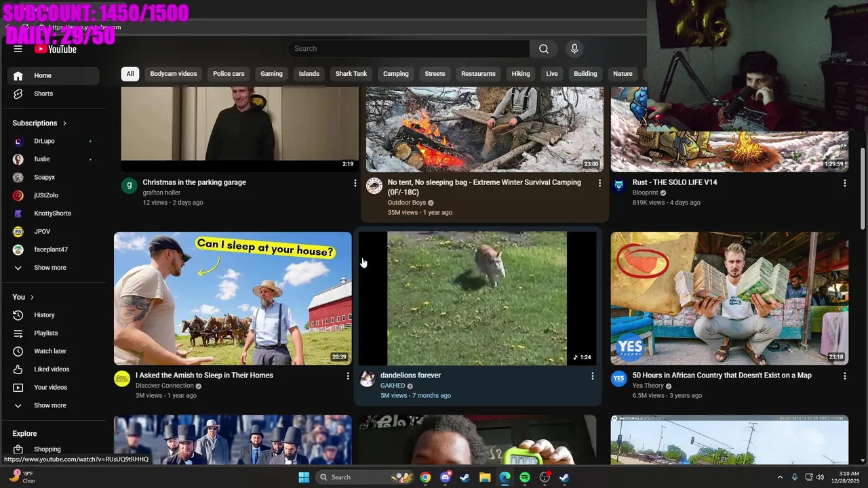868x488 pixels.
Task: Select the Bodycam videos chip
Action: 174,74
